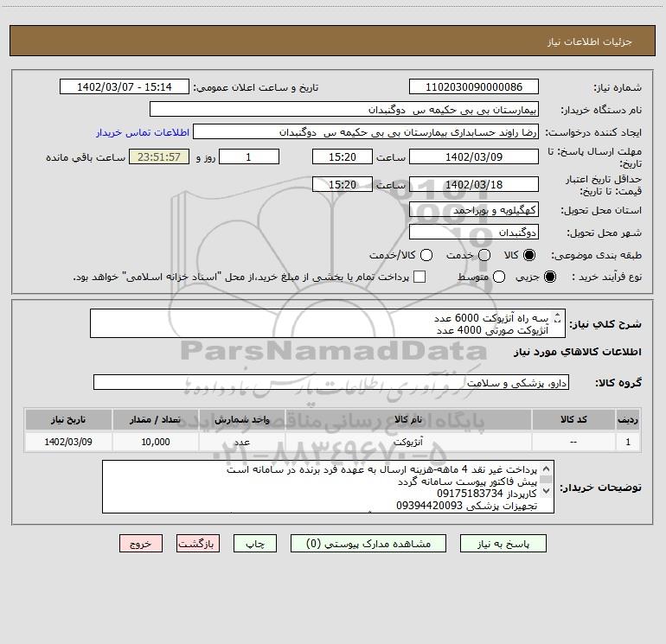This screenshot has height=644, width=666.
Task: Click the announcement date field 1402/03/07 - 15:14
Action: [x=125, y=86]
